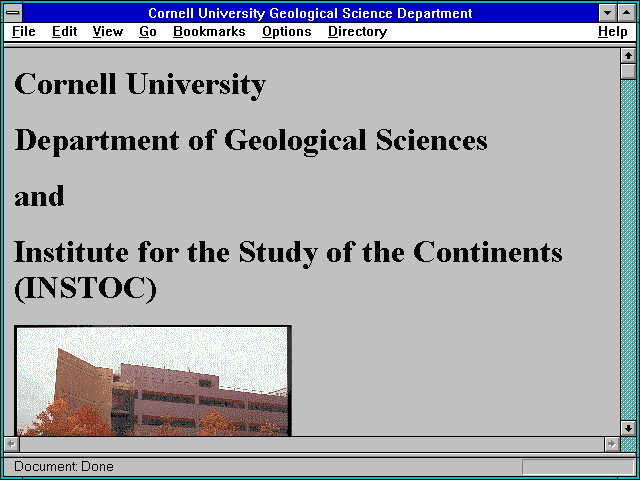Open the Directory menu
The image size is (640, 480).
[358, 31]
